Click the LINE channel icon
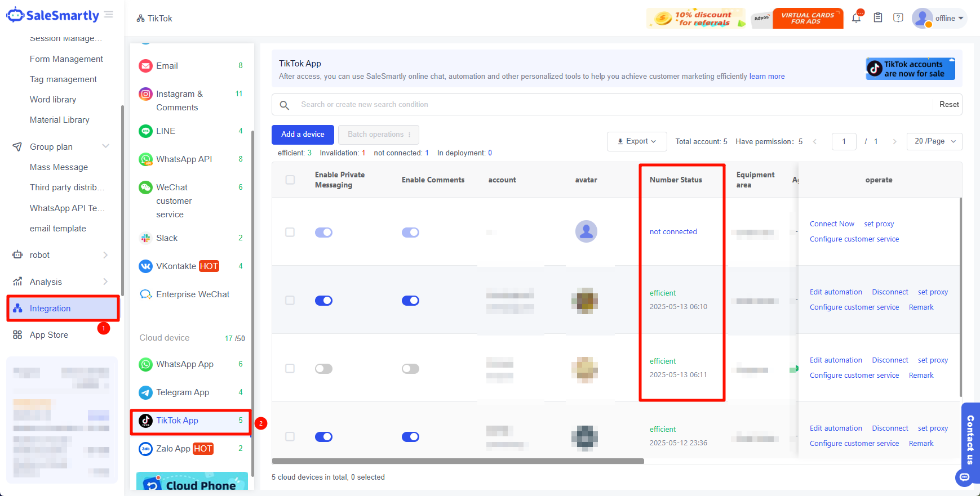Viewport: 980px width, 496px height. [x=146, y=131]
